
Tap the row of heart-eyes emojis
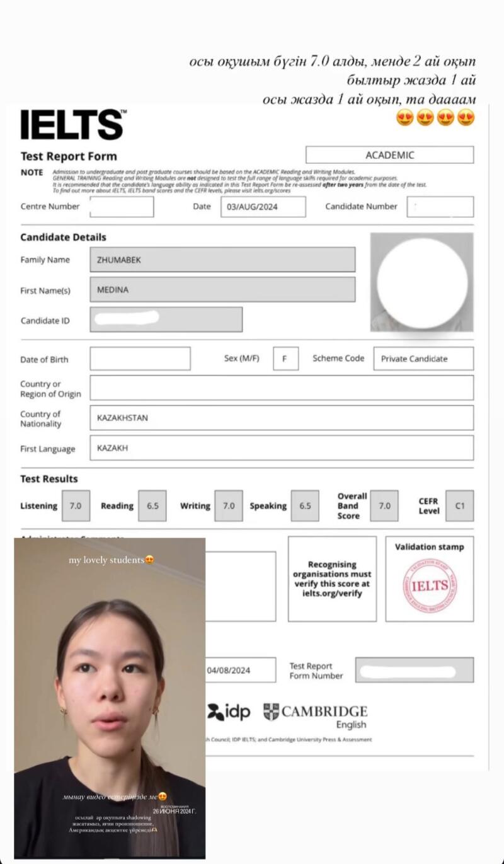(x=435, y=117)
